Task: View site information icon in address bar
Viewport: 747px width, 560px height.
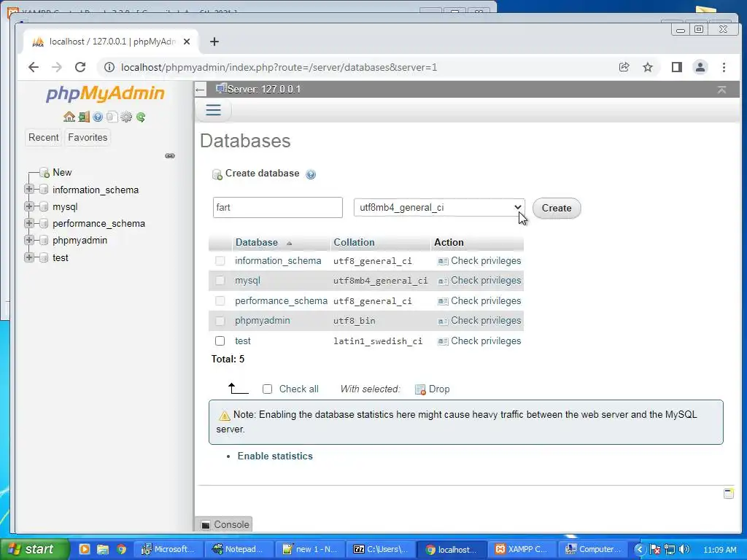Action: pos(109,67)
